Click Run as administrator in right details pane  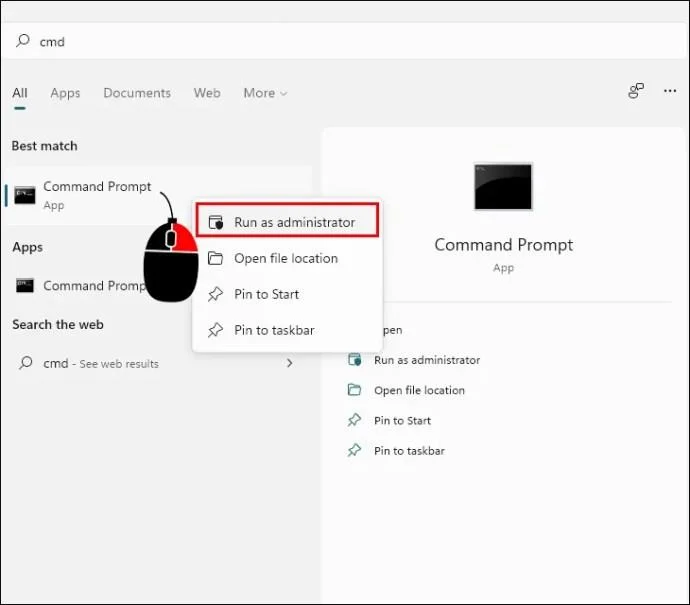(x=427, y=360)
